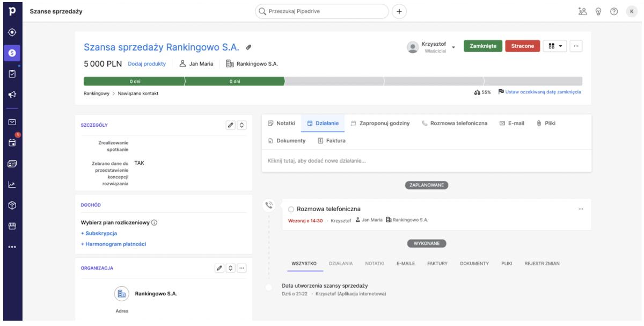Click green Zamknięte button
644x326 pixels.
click(483, 46)
